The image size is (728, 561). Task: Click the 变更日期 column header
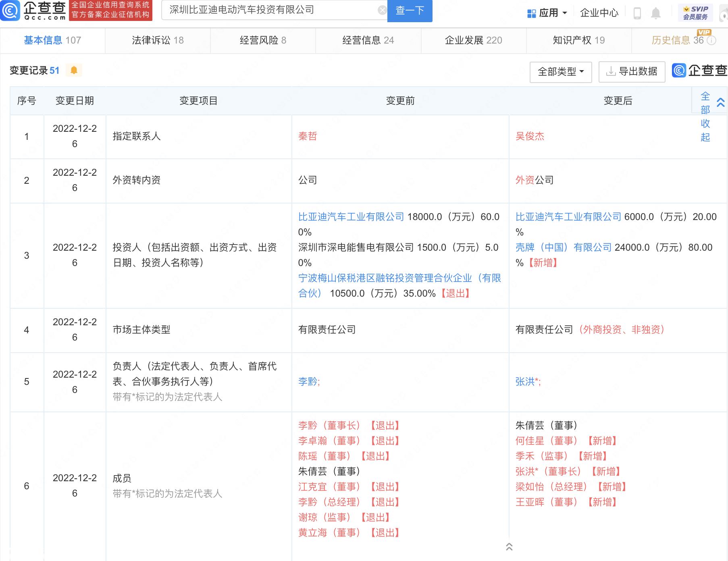(75, 101)
